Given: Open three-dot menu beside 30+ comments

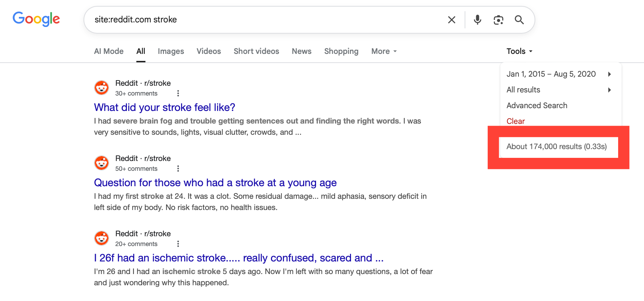Looking at the screenshot, I should click(178, 93).
